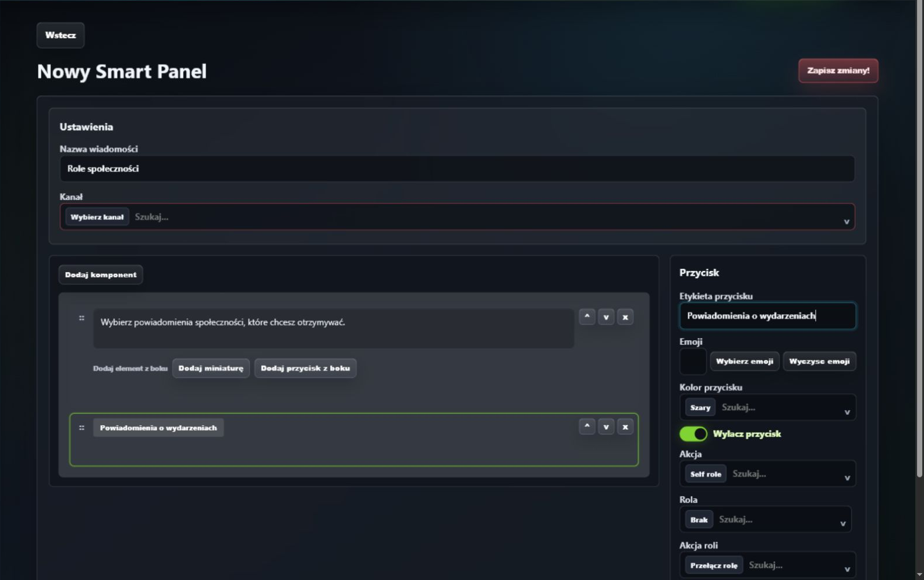Open the Akcja roli dropdown

tap(767, 565)
